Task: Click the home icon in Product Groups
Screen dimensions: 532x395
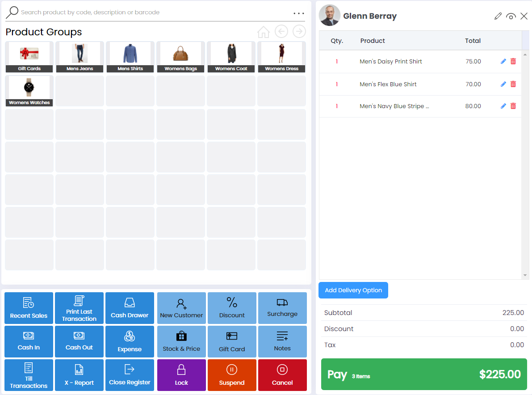Action: tap(264, 32)
